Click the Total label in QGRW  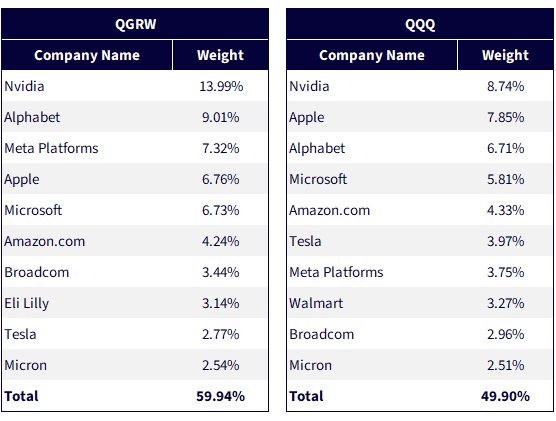click(21, 396)
